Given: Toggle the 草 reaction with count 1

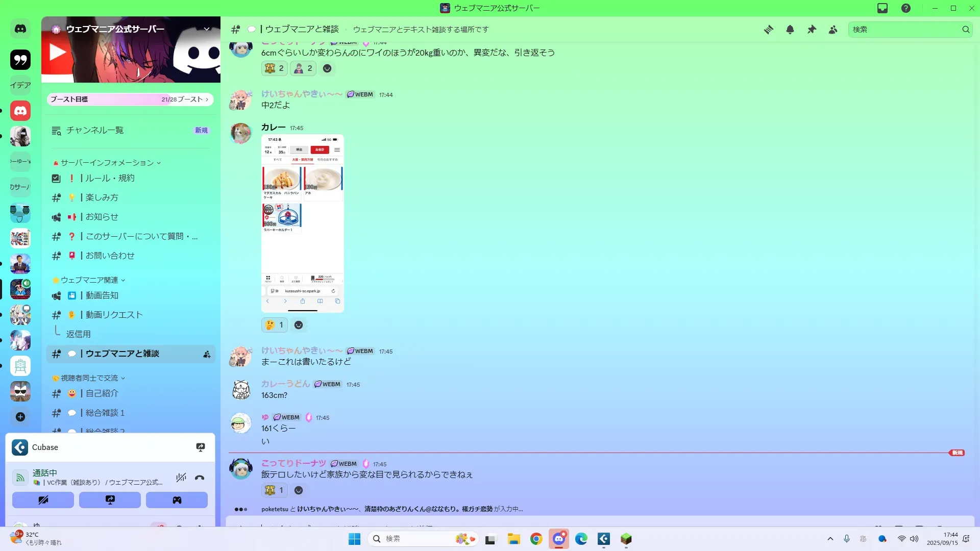Looking at the screenshot, I should click(275, 490).
